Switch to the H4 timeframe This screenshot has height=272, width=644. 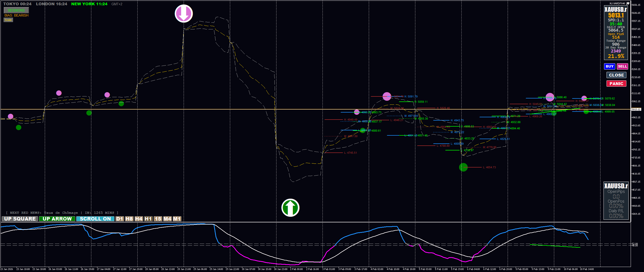(139, 219)
